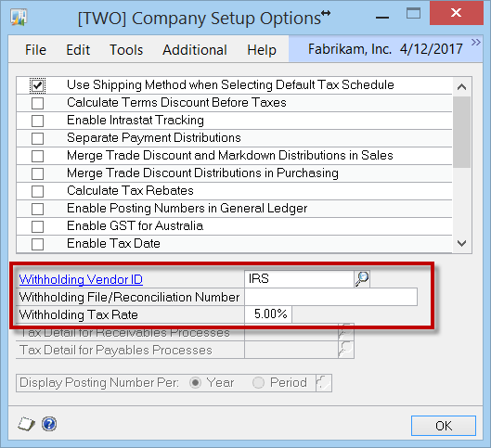
Task: Click the options list scroll up arrow
Action: 462,86
